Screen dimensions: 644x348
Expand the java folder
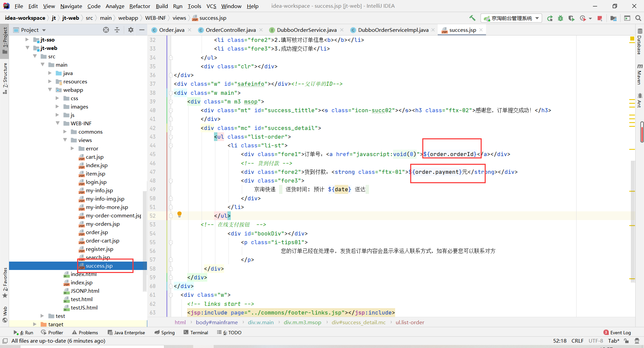tap(50, 73)
